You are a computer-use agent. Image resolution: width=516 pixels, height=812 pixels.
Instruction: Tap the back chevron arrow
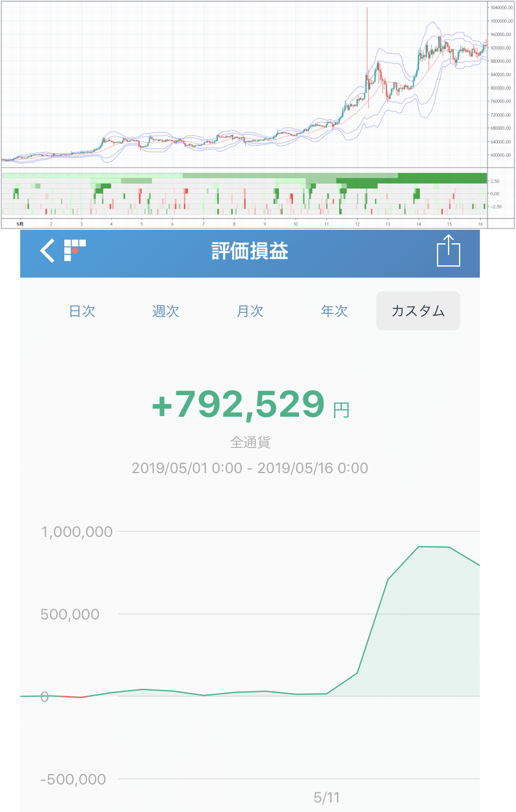(x=47, y=251)
